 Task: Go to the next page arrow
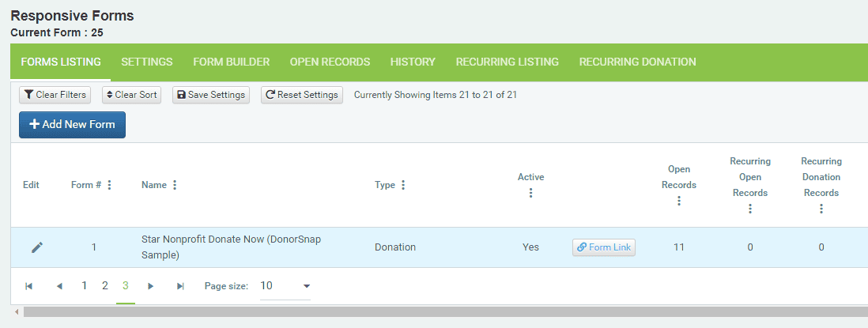coord(150,286)
